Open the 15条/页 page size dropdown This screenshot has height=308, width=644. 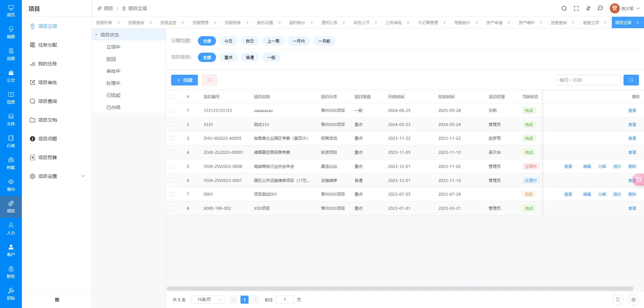(x=207, y=300)
